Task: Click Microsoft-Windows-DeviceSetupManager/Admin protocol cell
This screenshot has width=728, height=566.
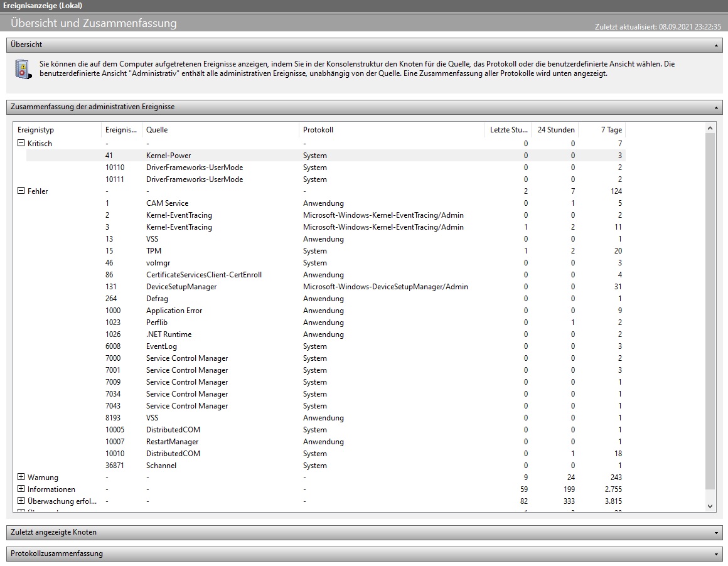Action: [385, 287]
